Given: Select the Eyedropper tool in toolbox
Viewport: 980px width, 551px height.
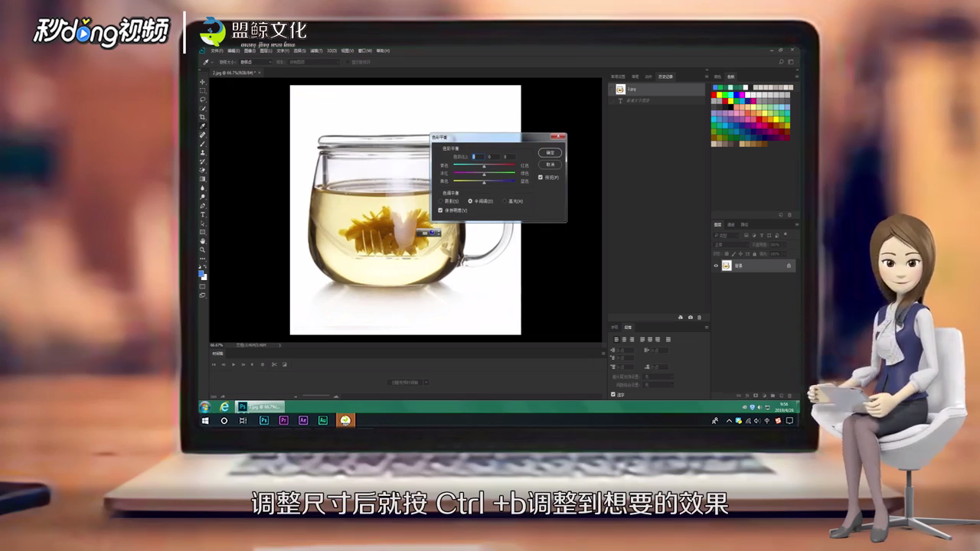Looking at the screenshot, I should pos(203,126).
